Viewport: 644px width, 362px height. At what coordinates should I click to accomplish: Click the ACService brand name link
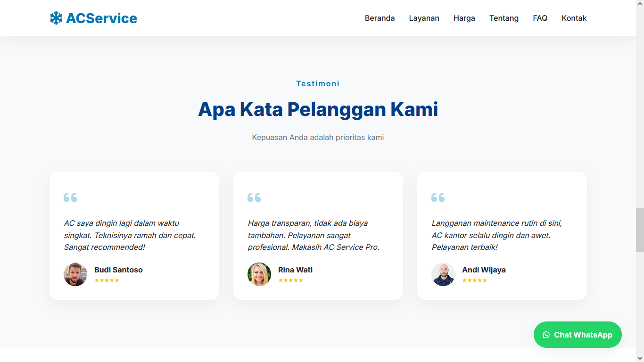click(101, 18)
